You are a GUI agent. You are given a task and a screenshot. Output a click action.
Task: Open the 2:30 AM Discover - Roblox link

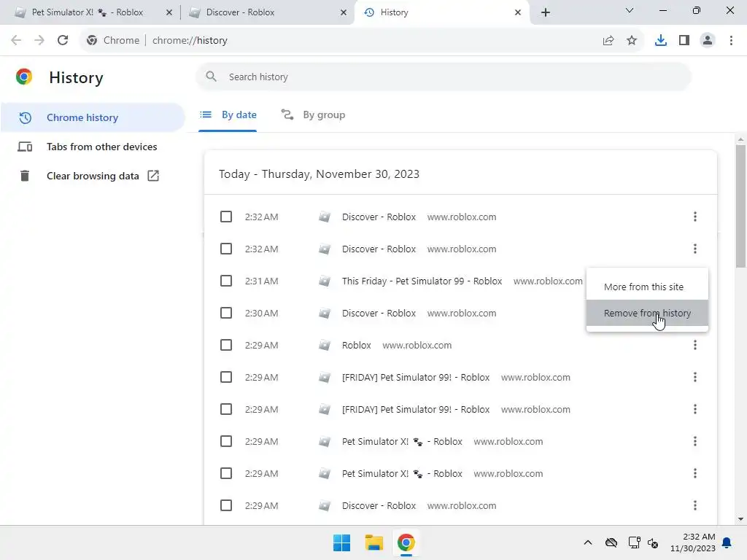click(379, 313)
